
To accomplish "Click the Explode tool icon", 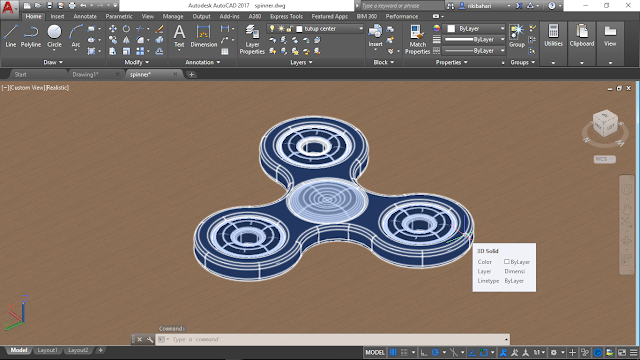I will pyautogui.click(x=160, y=40).
